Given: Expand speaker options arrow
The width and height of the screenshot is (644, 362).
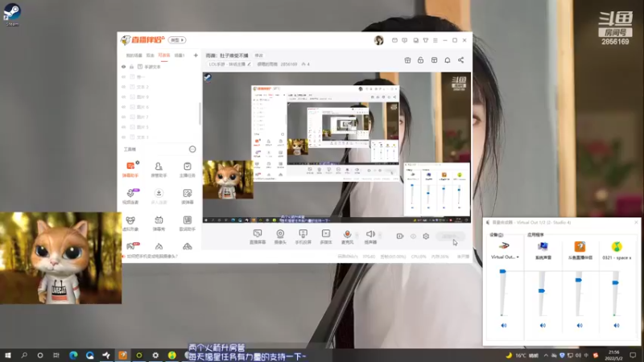Looking at the screenshot, I should click(x=380, y=235).
